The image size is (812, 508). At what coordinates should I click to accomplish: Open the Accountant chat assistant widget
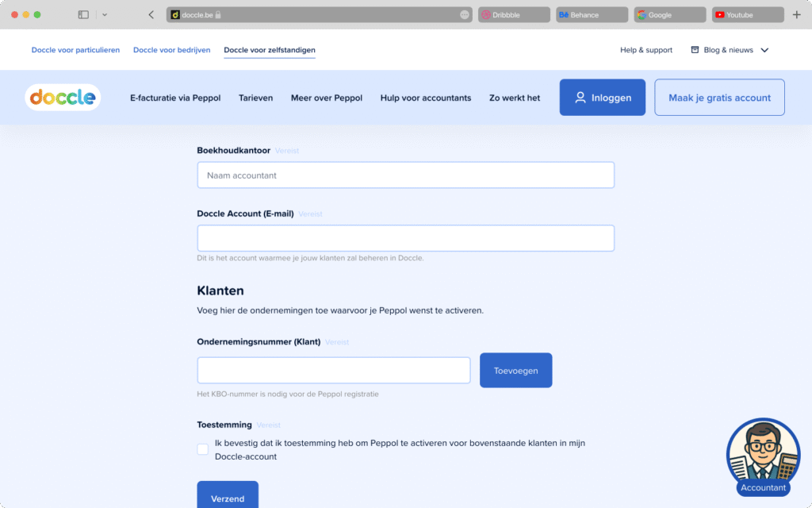762,455
